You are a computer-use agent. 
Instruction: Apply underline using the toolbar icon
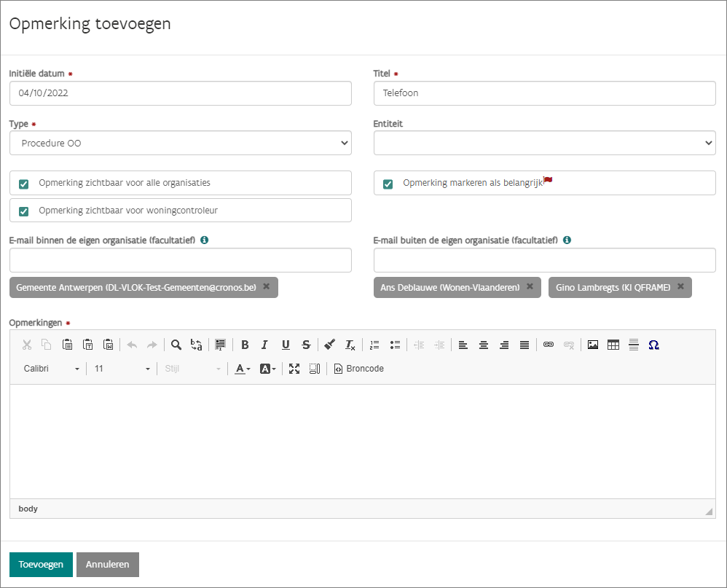[x=286, y=345]
